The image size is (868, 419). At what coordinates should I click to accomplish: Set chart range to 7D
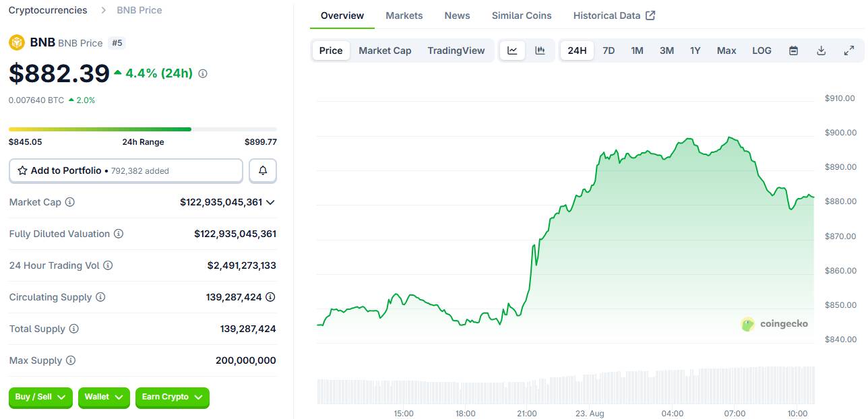click(x=609, y=51)
